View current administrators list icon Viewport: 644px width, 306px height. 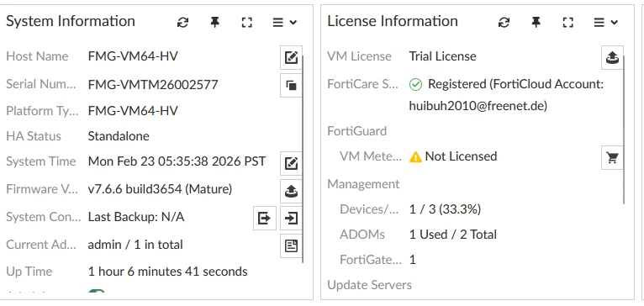coord(291,245)
